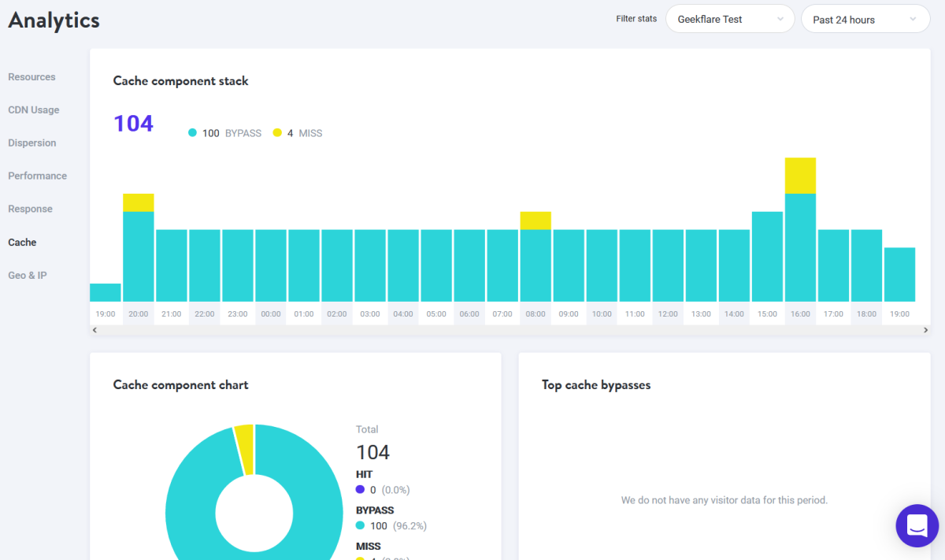
Task: Toggle the MISS legend dot in stack chart
Action: tap(277, 133)
